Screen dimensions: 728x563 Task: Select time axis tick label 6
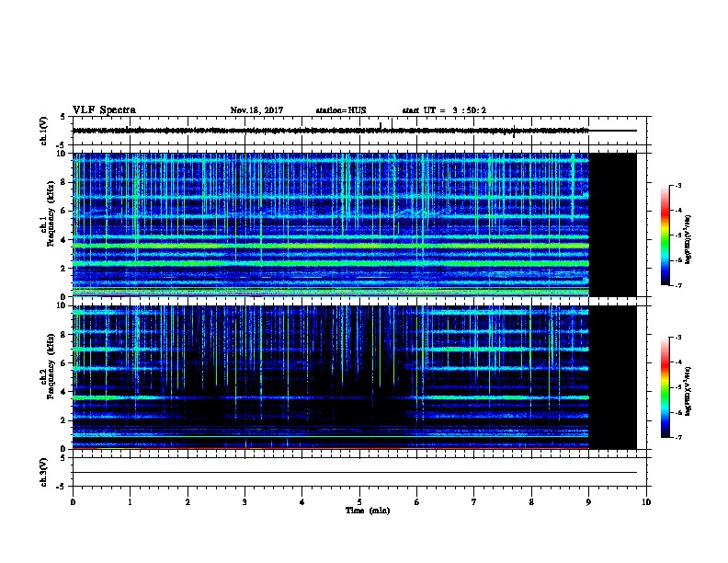click(416, 502)
